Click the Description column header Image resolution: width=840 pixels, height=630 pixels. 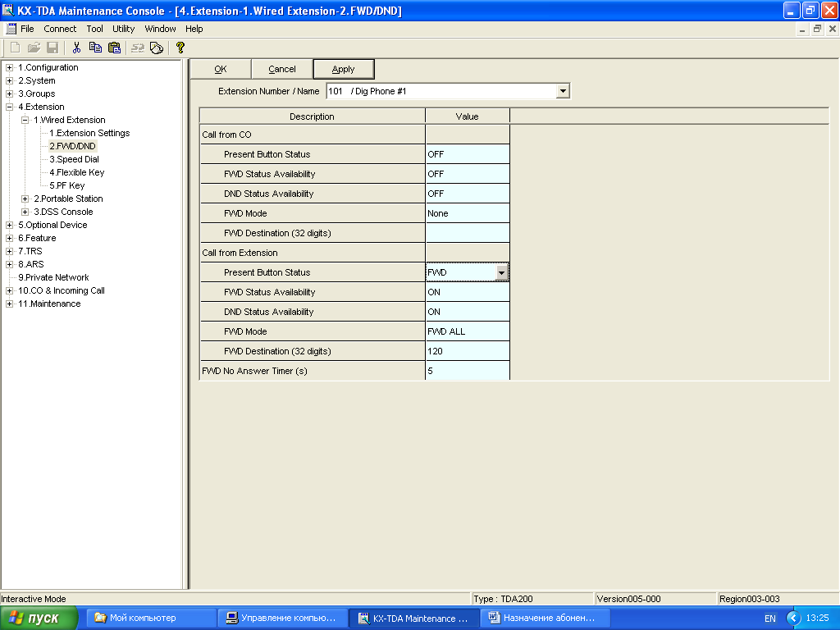coord(313,116)
